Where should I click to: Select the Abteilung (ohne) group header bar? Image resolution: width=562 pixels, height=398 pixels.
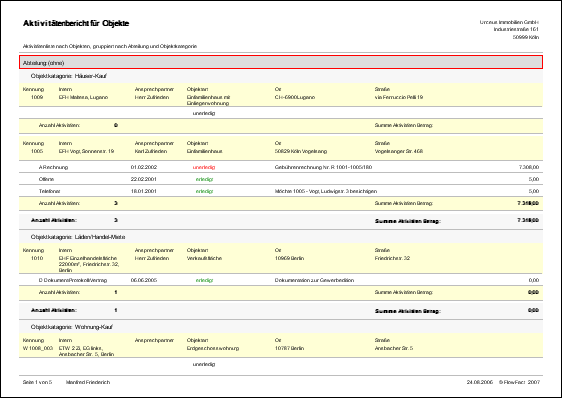click(x=281, y=62)
